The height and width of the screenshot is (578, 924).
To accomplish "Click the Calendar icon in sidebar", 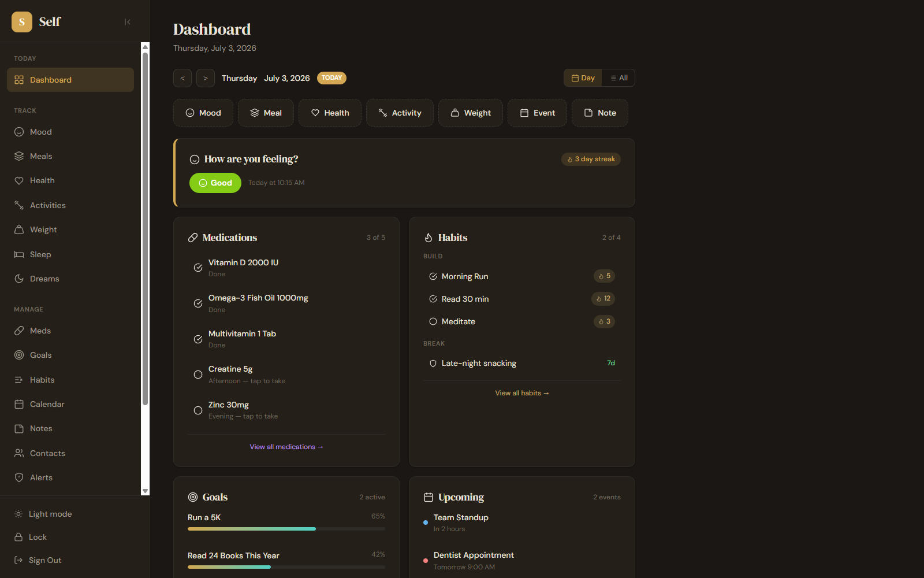I will pyautogui.click(x=19, y=404).
